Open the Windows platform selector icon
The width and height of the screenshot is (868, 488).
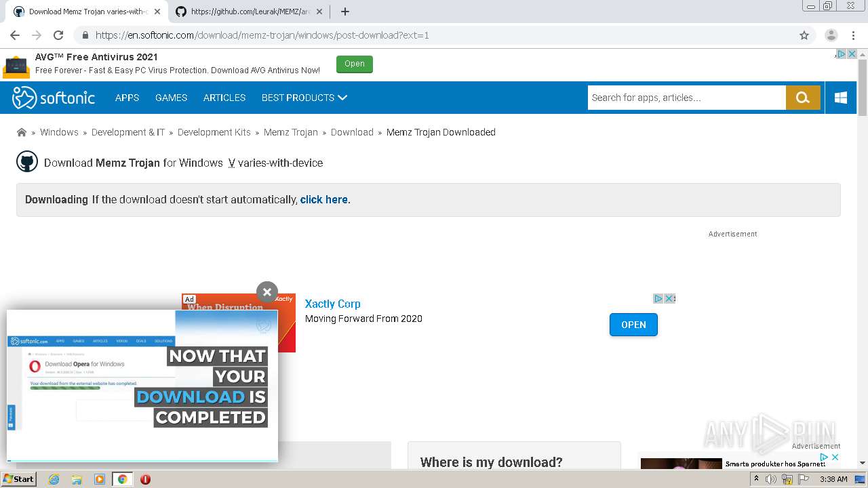click(841, 98)
